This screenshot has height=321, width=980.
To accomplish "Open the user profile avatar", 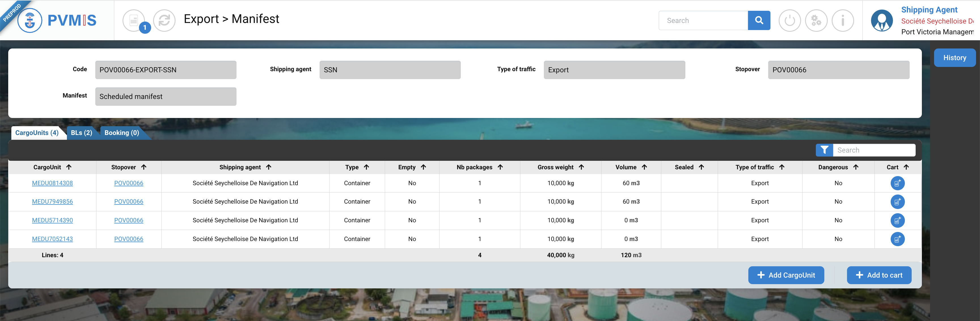I will [x=882, y=20].
